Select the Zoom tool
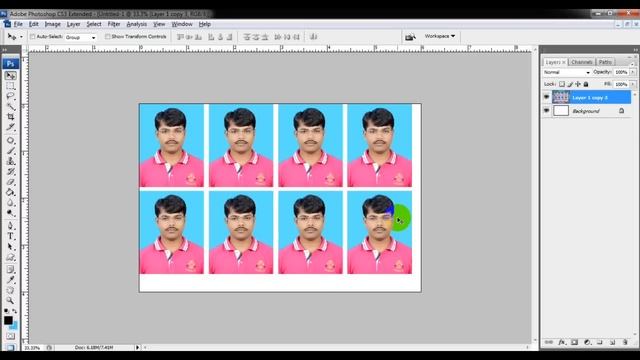The width and height of the screenshot is (640, 360). tap(11, 300)
